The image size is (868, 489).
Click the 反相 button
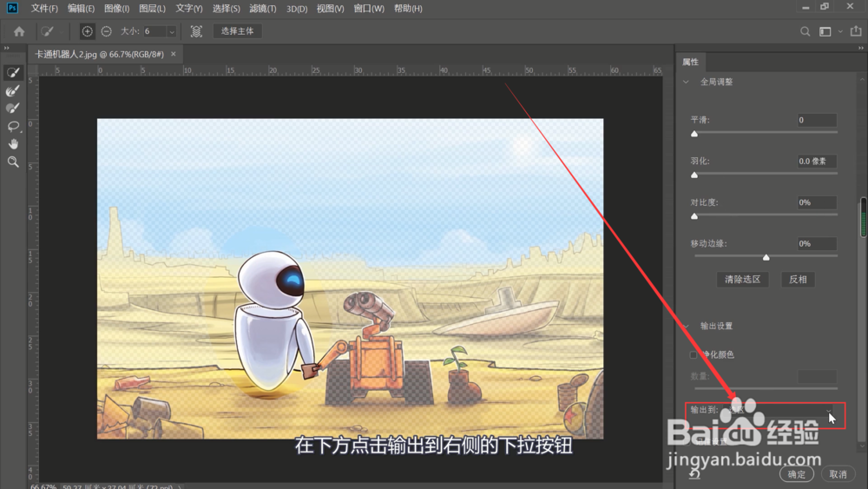point(798,280)
